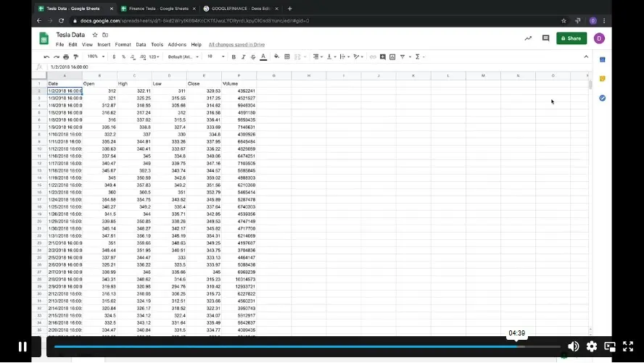Open the Help menu
This screenshot has width=644, height=363.
[x=197, y=45]
